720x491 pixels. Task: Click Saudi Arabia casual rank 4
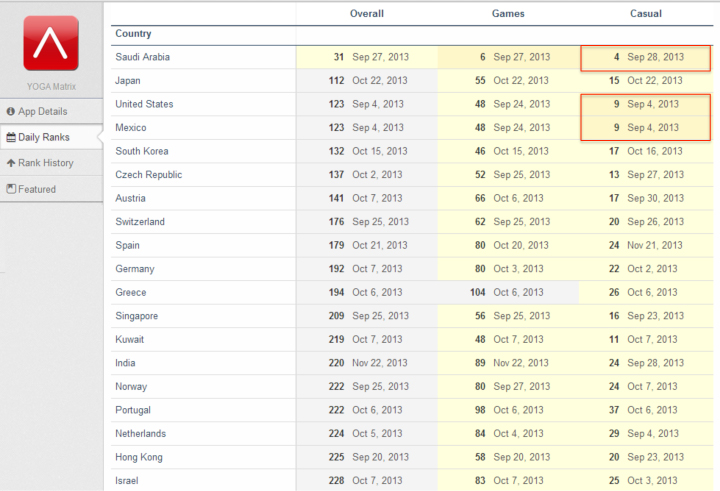(x=617, y=57)
